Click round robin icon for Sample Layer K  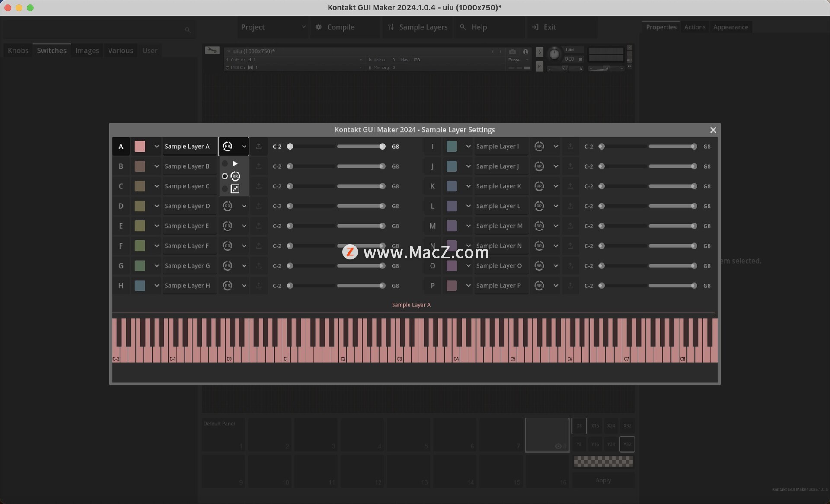point(539,186)
